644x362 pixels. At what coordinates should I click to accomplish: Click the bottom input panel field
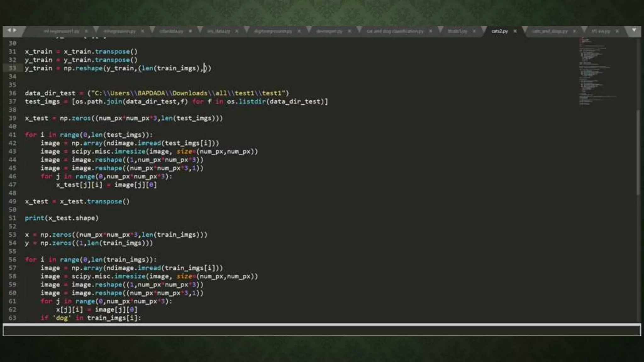[321, 331]
